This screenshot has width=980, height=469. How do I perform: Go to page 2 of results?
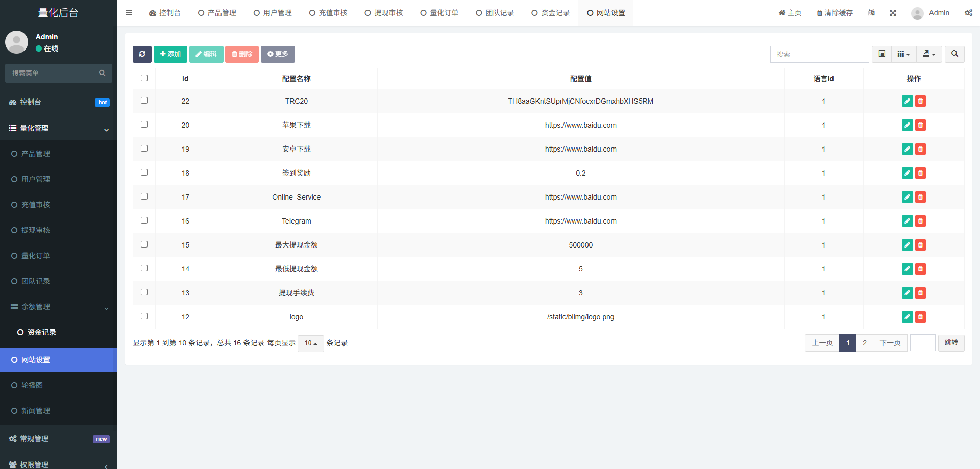coord(864,343)
